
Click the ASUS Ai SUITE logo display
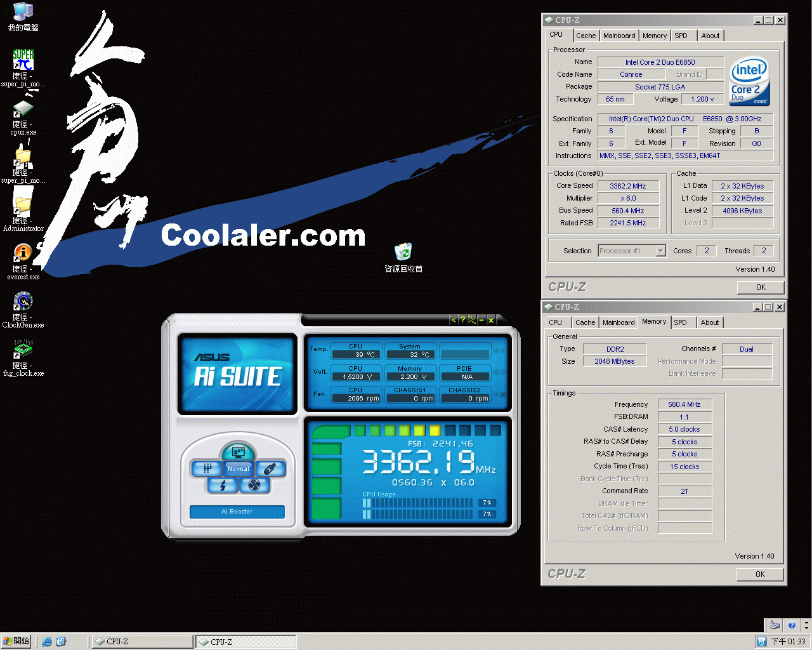point(237,374)
